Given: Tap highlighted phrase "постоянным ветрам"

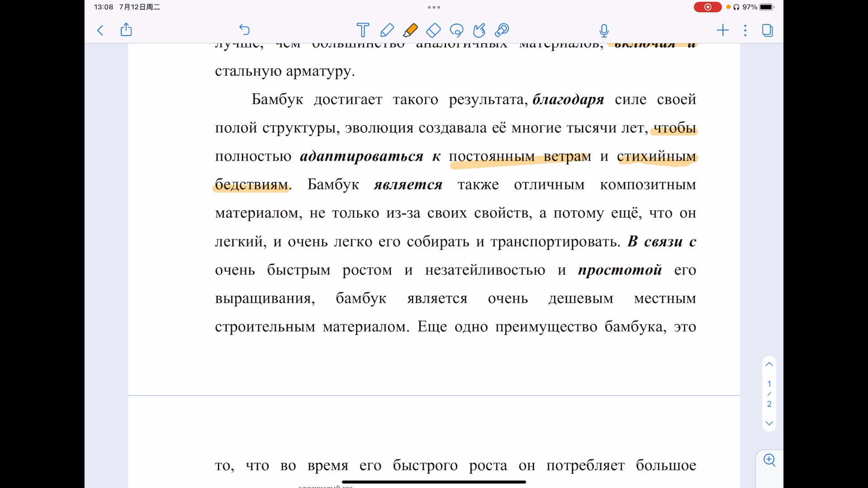Looking at the screenshot, I should tap(520, 157).
